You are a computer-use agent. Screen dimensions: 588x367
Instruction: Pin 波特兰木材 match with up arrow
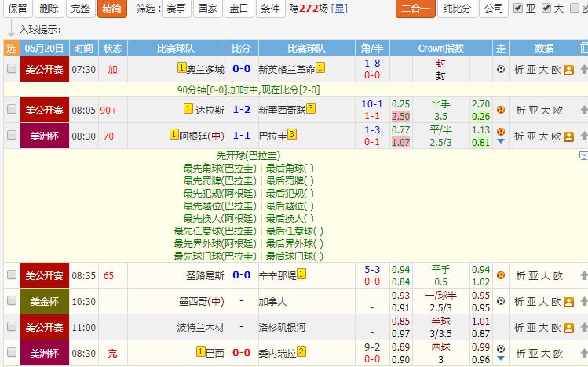pyautogui.click(x=584, y=327)
